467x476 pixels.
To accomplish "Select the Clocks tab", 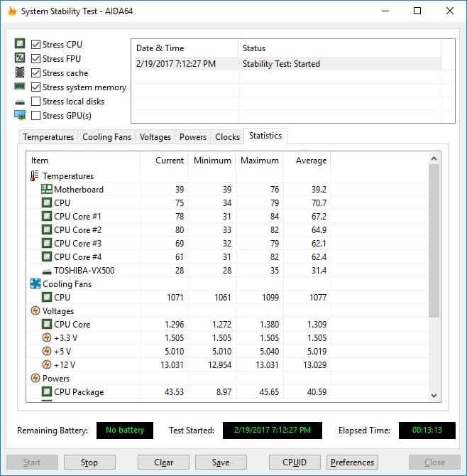I will (227, 137).
